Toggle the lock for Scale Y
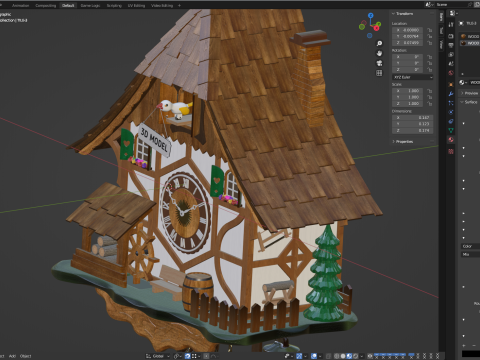The image size is (480, 360). [429, 97]
